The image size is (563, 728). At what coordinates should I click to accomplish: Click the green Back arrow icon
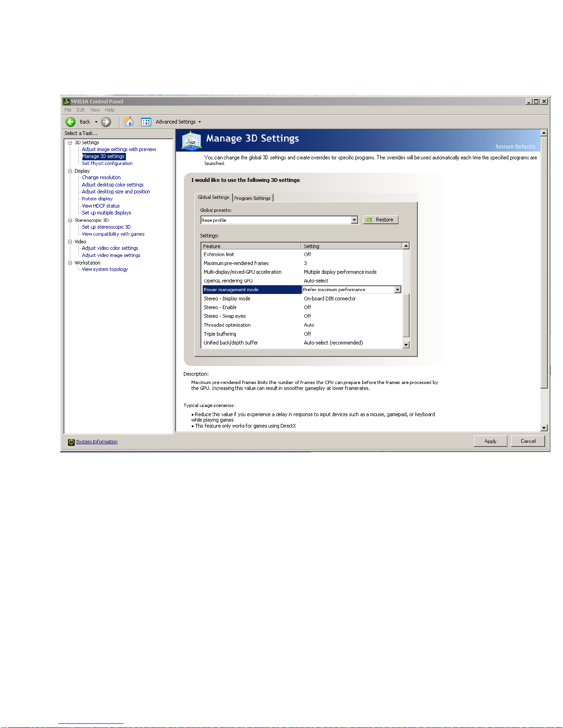coord(70,122)
